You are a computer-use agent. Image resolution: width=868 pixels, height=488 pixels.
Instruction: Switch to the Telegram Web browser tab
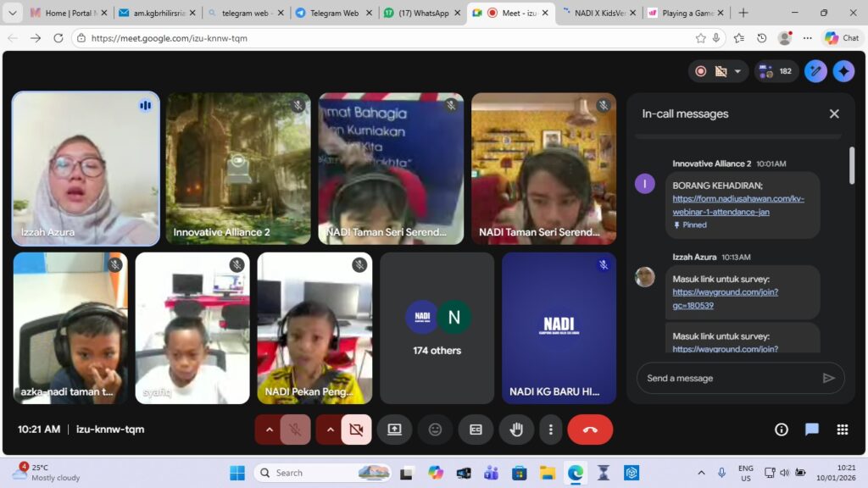pos(333,13)
